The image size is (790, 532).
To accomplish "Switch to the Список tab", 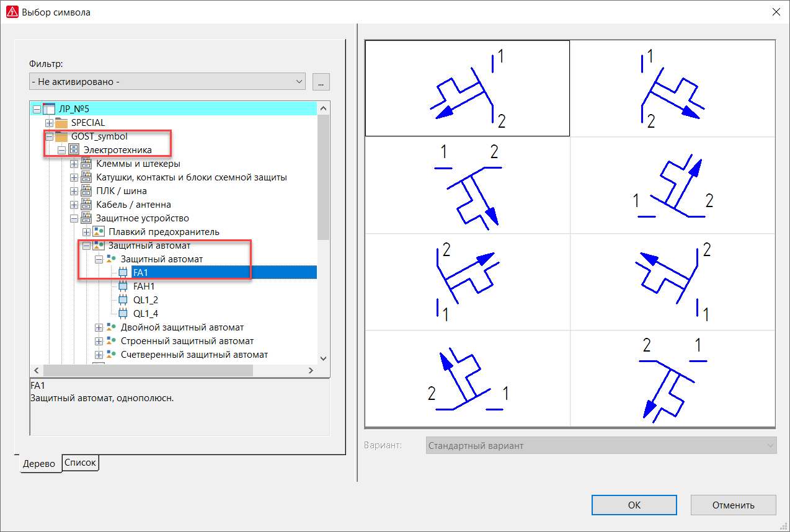I will (x=81, y=463).
